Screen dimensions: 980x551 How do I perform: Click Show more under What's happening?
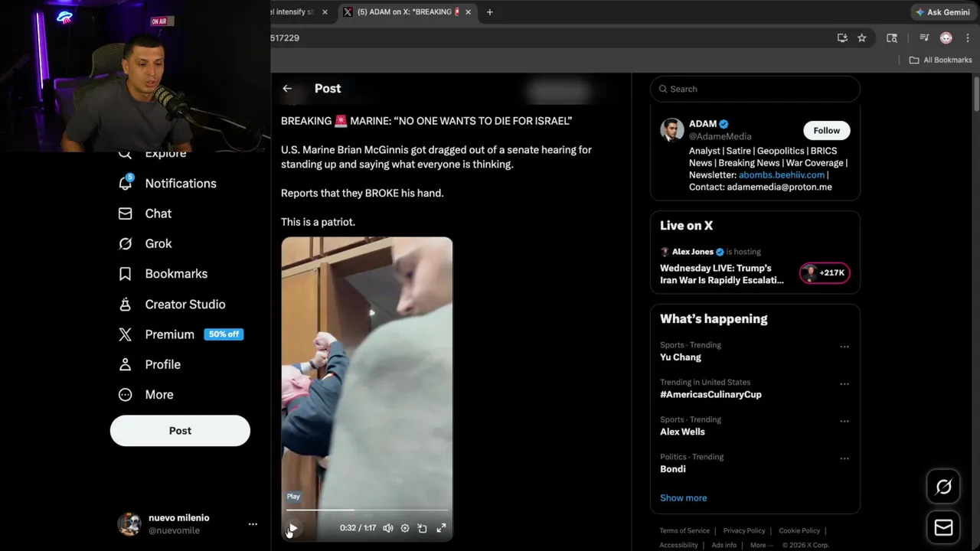click(x=683, y=497)
